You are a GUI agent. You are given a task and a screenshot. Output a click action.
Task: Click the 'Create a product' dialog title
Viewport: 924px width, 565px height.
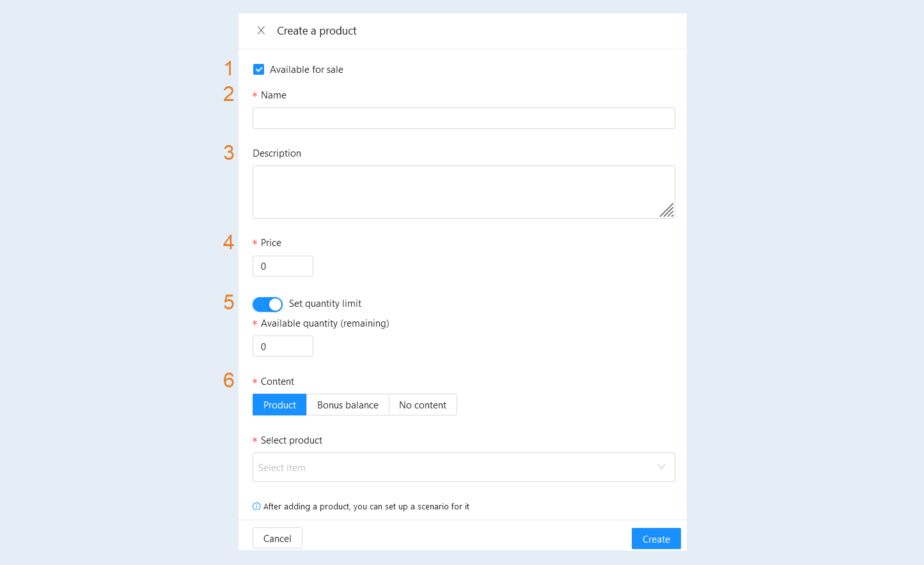(x=317, y=31)
